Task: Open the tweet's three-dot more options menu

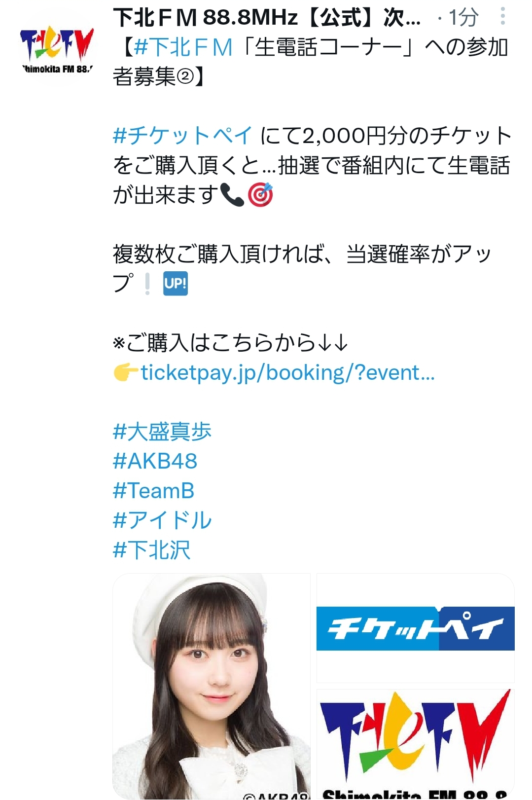Action: click(502, 16)
